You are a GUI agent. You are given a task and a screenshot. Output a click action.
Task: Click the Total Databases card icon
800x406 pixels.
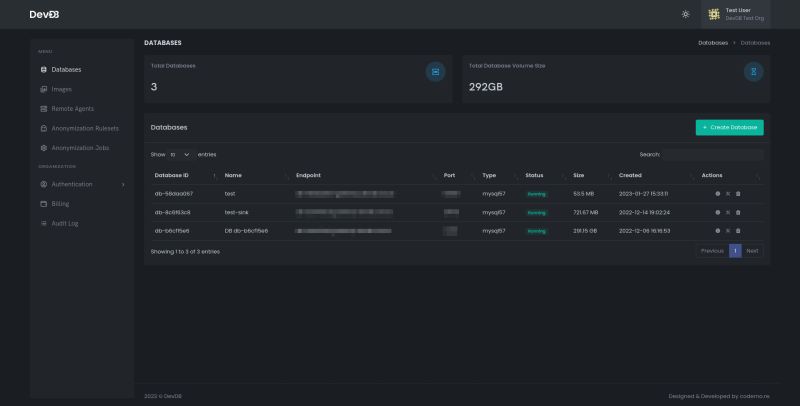(435, 72)
